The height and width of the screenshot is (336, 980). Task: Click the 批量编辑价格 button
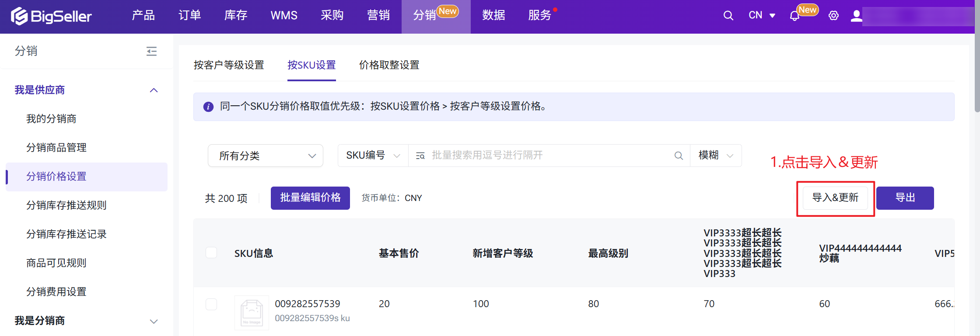[310, 198]
